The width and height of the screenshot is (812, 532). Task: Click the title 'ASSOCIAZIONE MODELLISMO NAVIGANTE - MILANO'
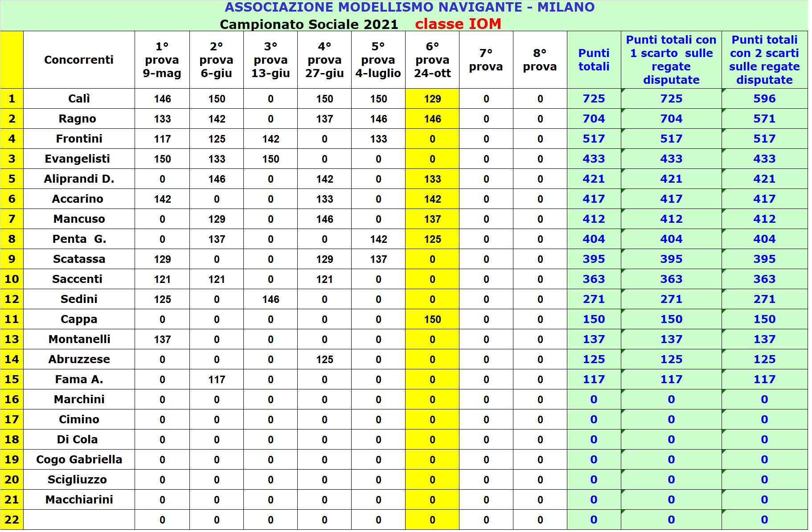pyautogui.click(x=410, y=7)
